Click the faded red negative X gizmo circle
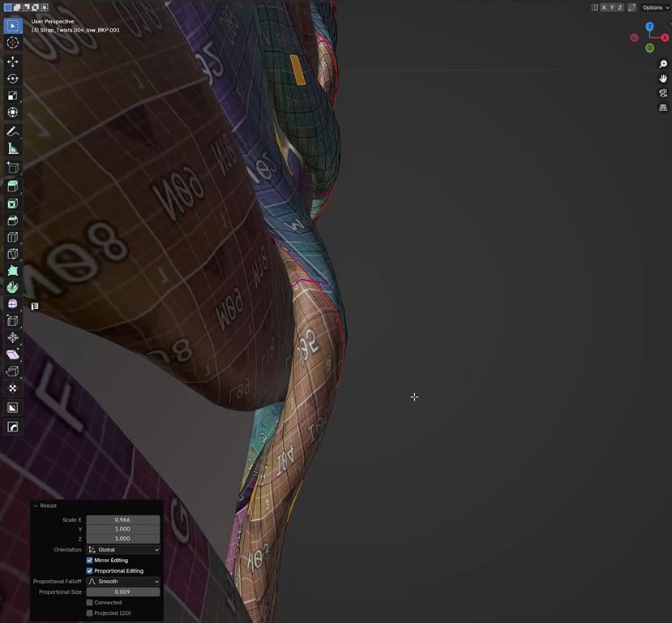This screenshot has height=623, width=672. click(634, 38)
